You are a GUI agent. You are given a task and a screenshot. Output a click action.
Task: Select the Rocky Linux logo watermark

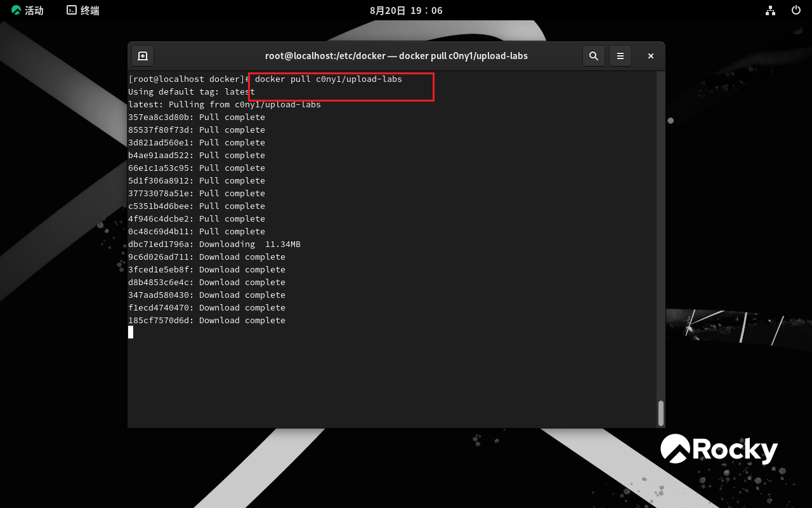pos(719,450)
